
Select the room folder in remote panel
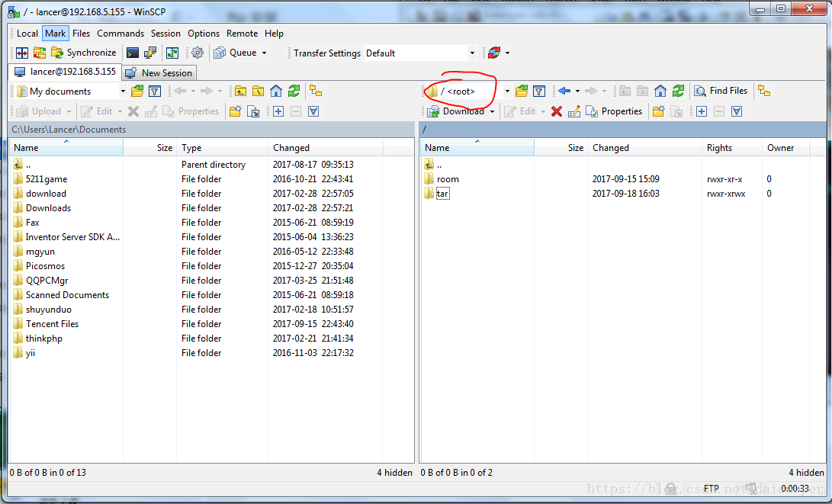448,179
